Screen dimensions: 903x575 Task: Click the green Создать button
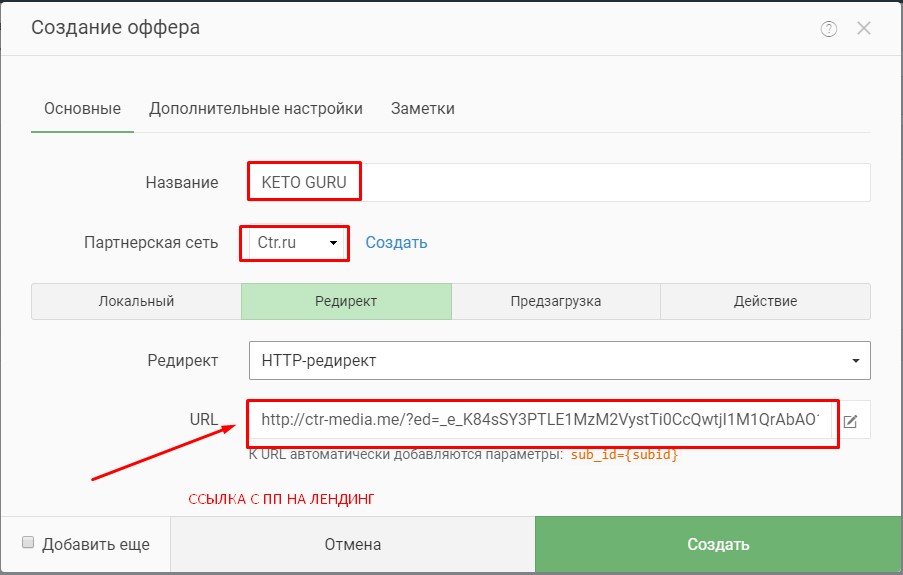point(718,544)
